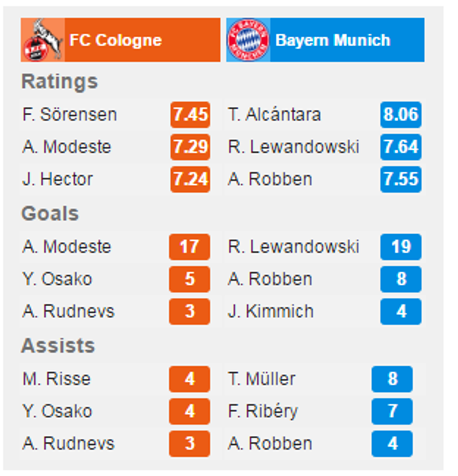Select R. Lewandowski's 19 goals badge
This screenshot has width=458, height=476.
coord(401,247)
